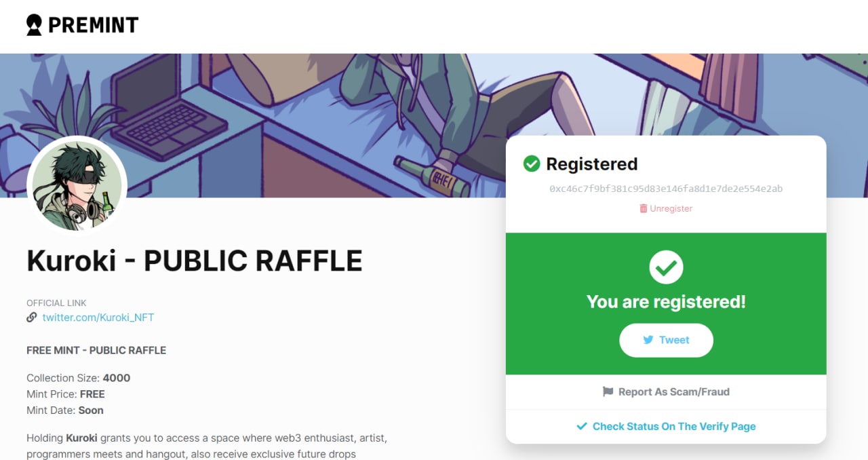868x460 pixels.
Task: Click the PREMINT wordmark text
Action: 93,26
